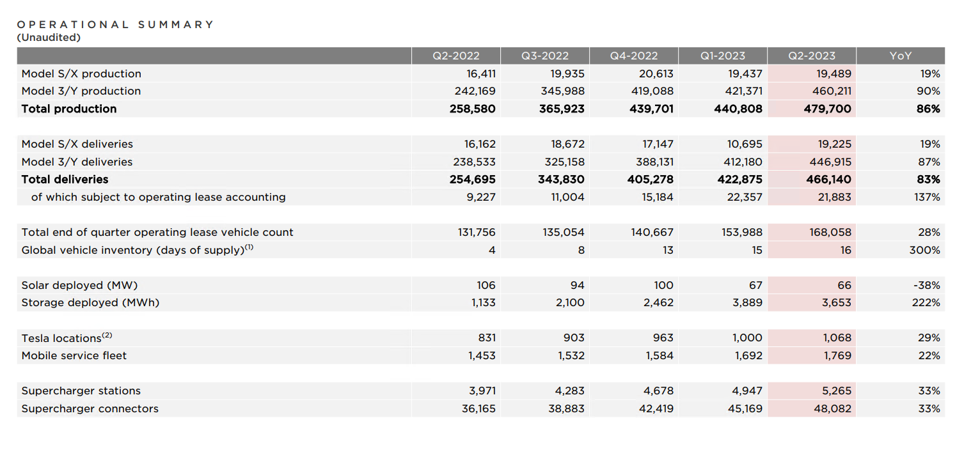This screenshot has height=457, width=980.
Task: Select Solar deployed YoY value -38%
Action: click(926, 285)
